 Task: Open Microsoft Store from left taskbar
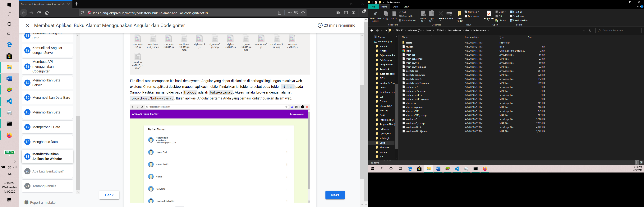tap(9, 56)
